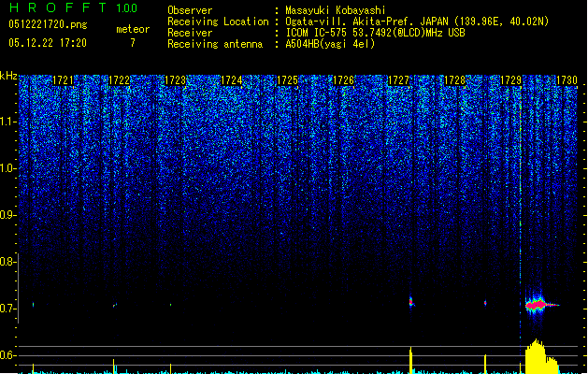Click the 1729 time marker

click(510, 80)
